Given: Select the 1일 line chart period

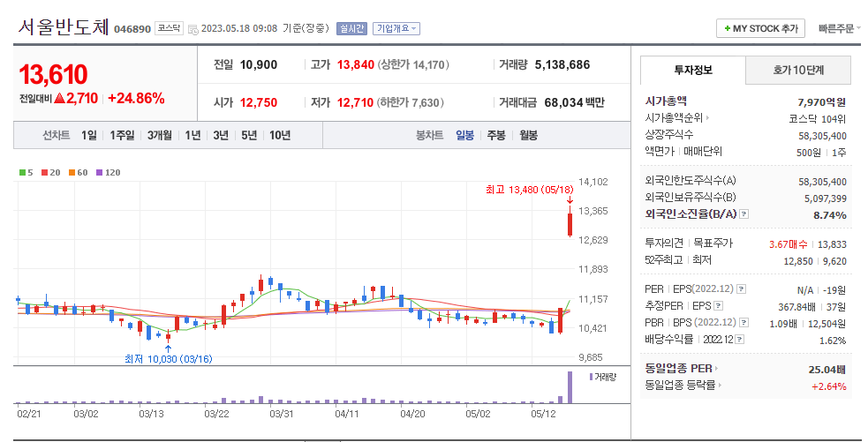Looking at the screenshot, I should coord(88,136).
